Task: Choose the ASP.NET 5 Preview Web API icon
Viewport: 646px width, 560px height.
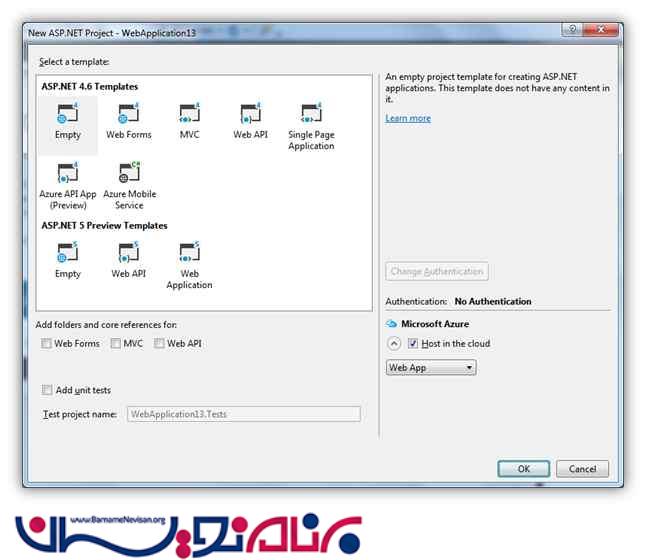Action: tap(129, 252)
